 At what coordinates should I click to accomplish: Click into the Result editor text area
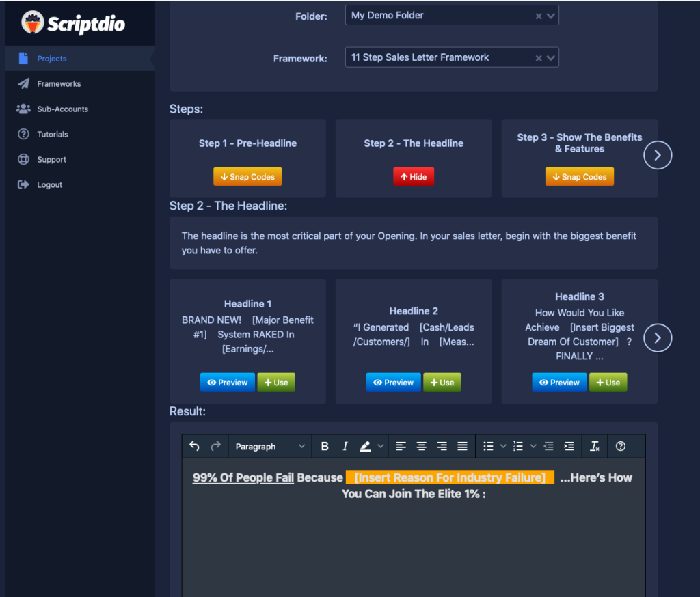414,529
